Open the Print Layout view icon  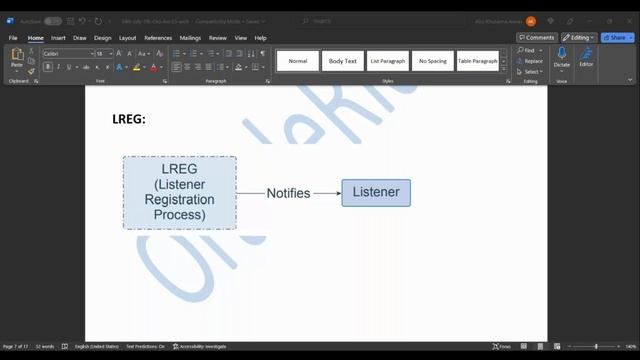coord(540,347)
